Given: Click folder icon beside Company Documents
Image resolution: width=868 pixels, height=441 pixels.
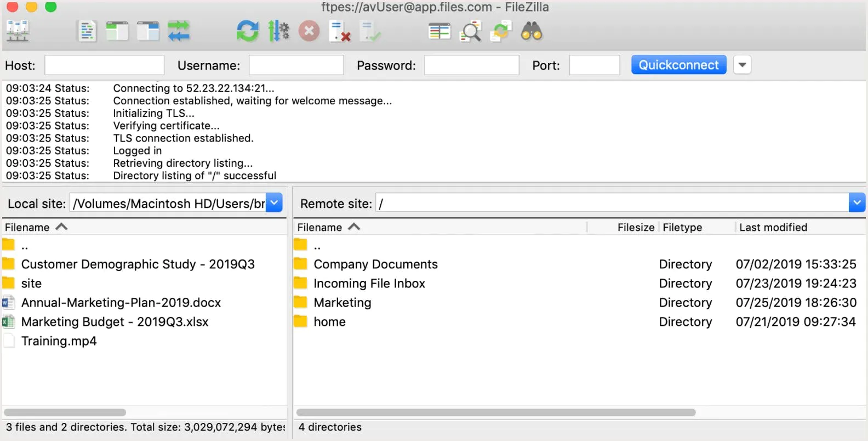Looking at the screenshot, I should (x=300, y=264).
